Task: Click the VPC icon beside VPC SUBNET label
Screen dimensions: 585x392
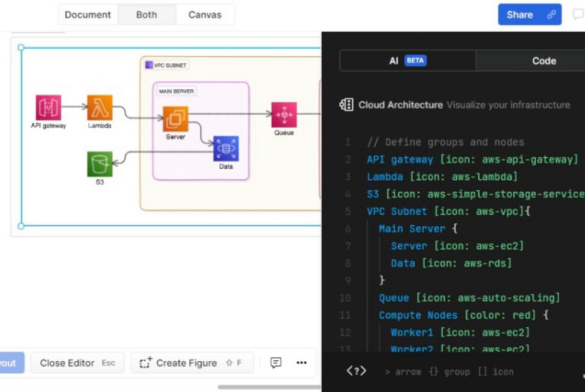Action: (149, 65)
